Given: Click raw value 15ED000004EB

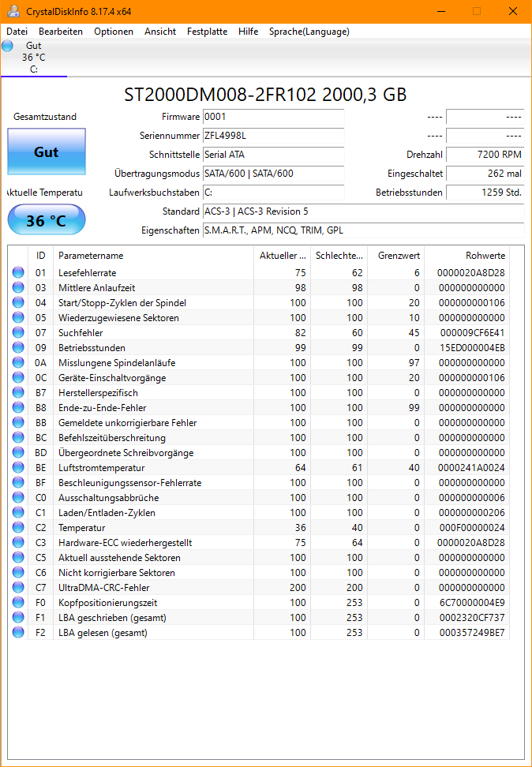Looking at the screenshot, I should coord(471,348).
